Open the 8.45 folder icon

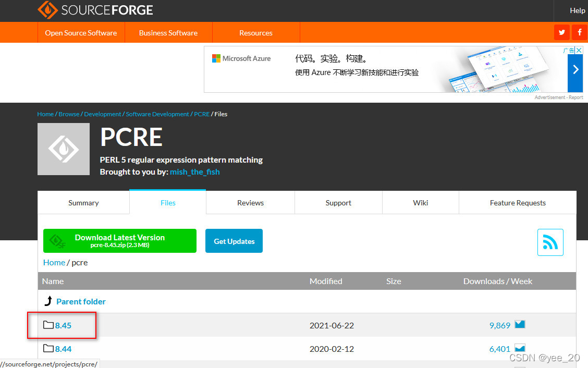[x=48, y=325]
